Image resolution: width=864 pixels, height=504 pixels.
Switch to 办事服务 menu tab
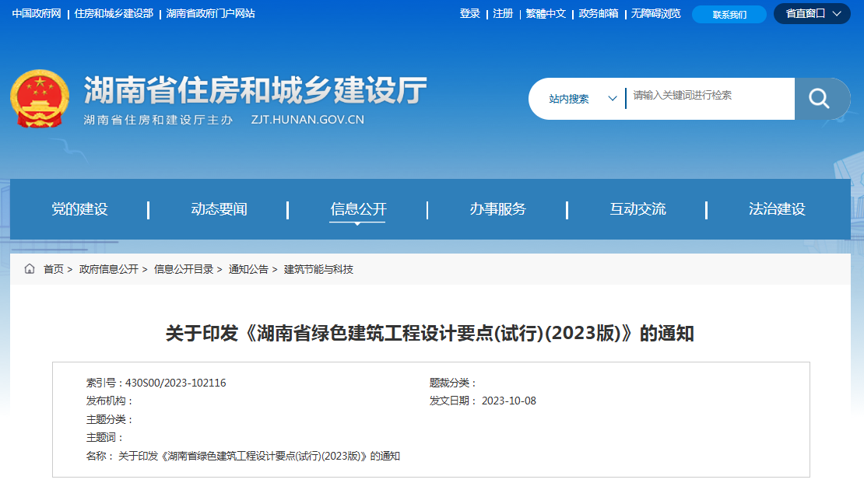pos(498,209)
